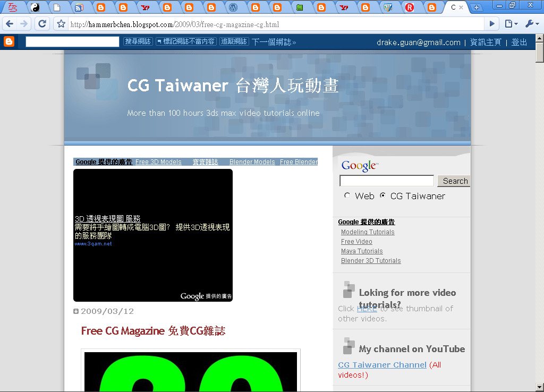Click 標記網誌不當內容 to flag blog
The width and height of the screenshot is (544, 392).
186,41
